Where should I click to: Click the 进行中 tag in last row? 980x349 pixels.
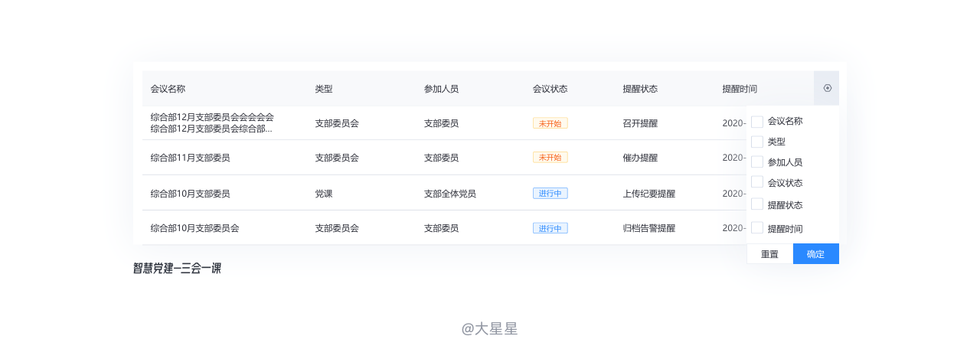550,228
